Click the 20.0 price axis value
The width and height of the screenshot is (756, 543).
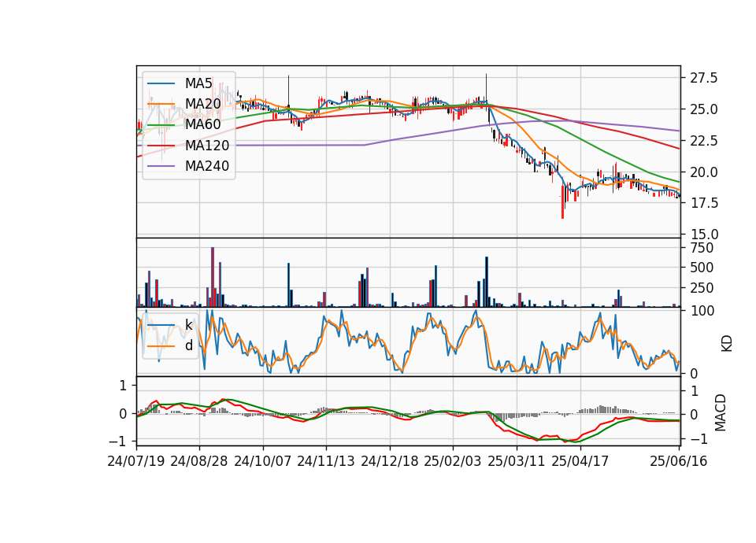point(704,172)
